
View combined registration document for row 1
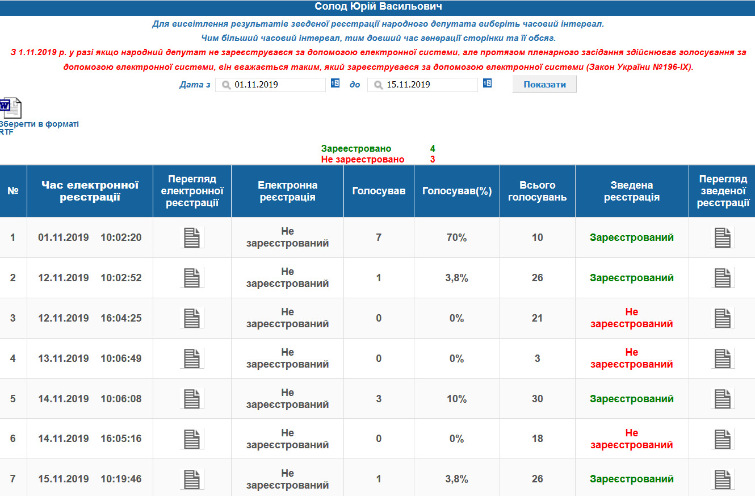coord(722,238)
